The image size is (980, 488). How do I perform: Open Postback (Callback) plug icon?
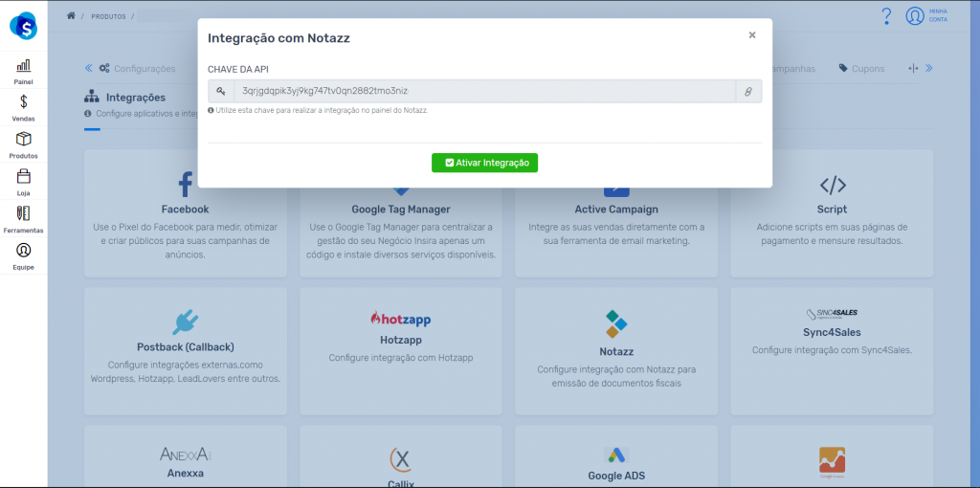tap(185, 322)
